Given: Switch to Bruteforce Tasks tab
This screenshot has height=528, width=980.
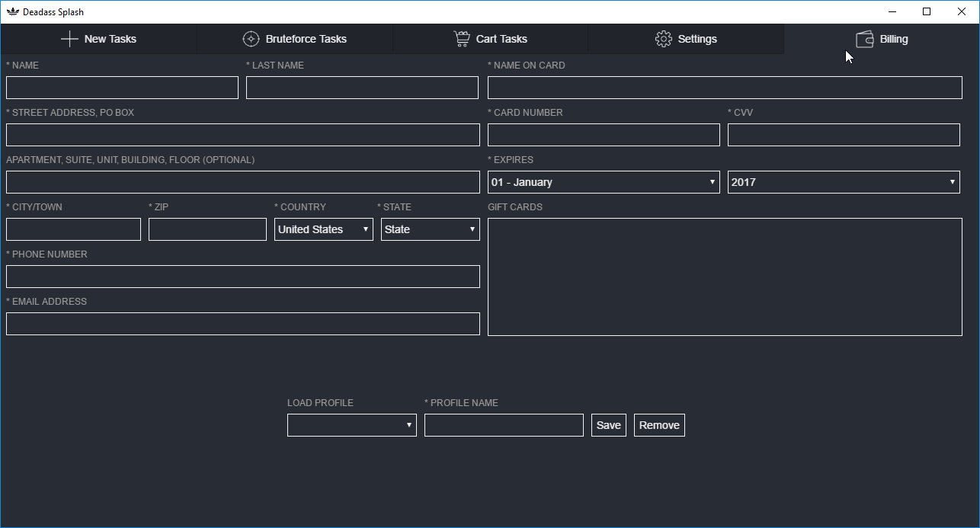Looking at the screenshot, I should click(x=295, y=39).
